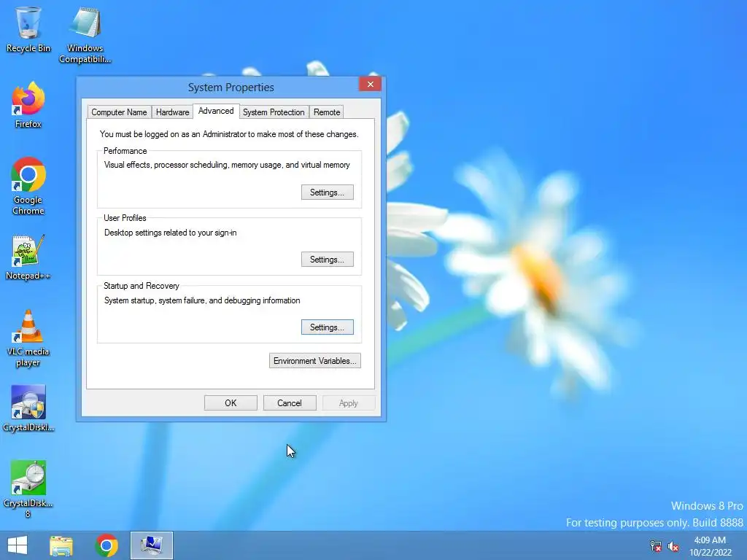The image size is (747, 560).
Task: Click Cancel in System Properties
Action: 290,402
